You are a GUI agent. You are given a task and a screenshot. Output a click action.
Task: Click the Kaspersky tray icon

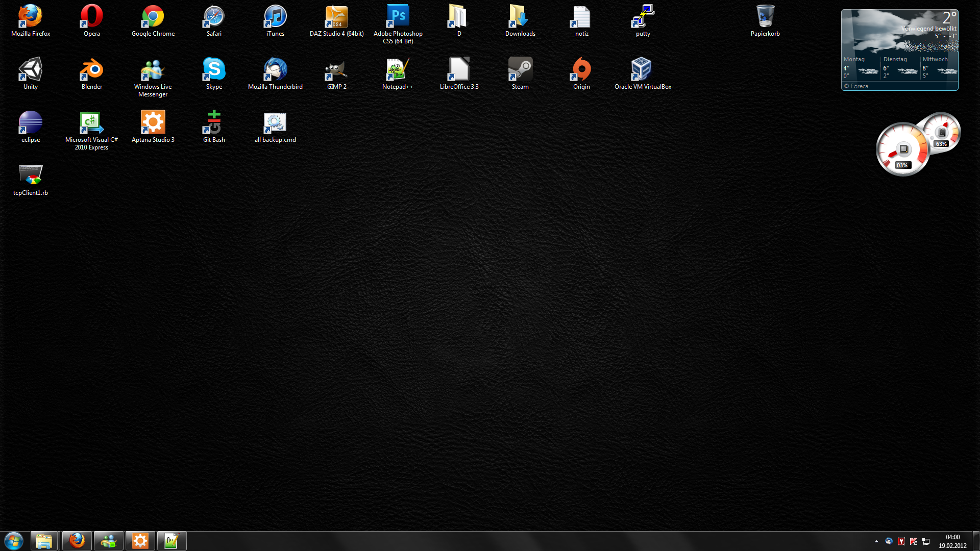click(x=914, y=541)
